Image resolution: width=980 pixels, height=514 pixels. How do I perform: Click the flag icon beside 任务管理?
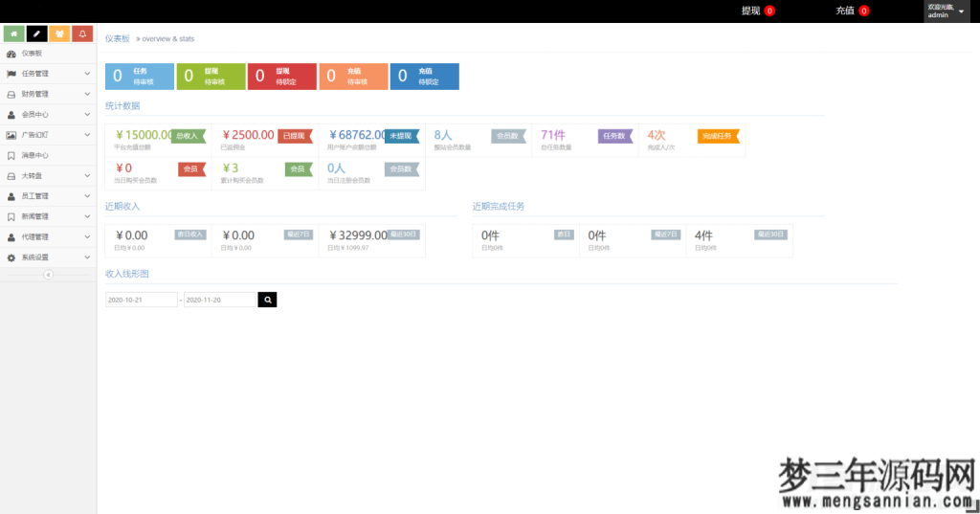point(11,74)
